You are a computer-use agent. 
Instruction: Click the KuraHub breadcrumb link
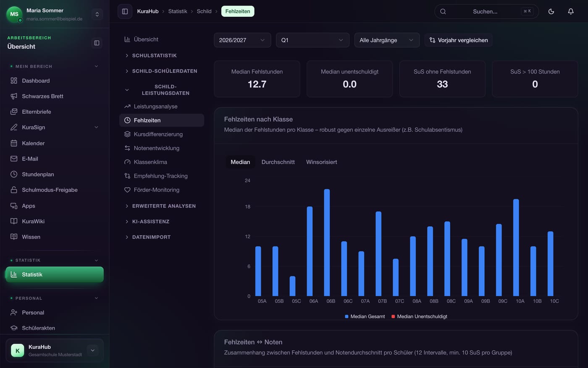coord(148,11)
